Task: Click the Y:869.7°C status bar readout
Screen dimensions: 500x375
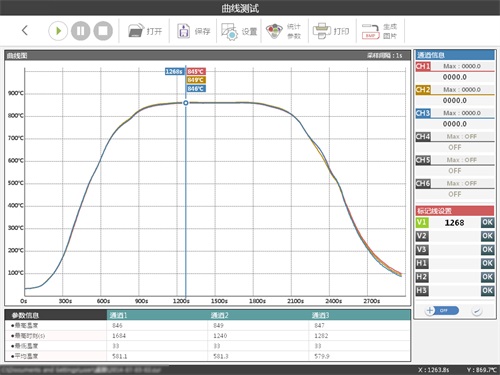Action: 481,370
